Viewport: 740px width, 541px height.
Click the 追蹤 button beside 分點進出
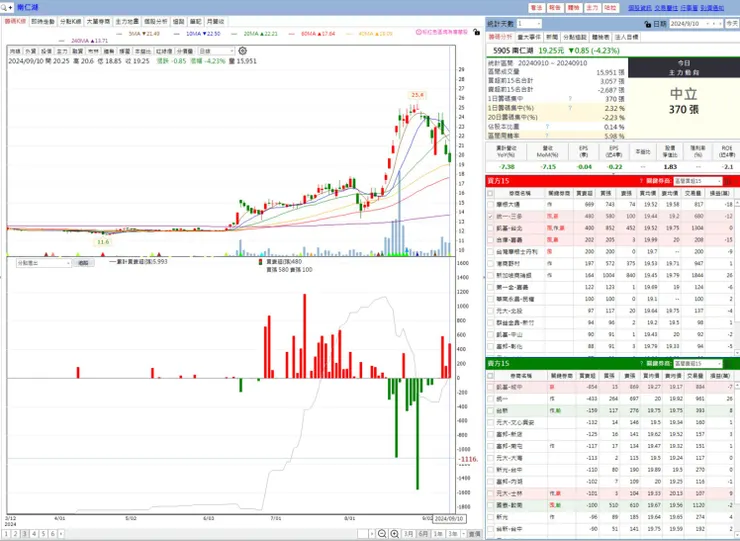(x=83, y=263)
